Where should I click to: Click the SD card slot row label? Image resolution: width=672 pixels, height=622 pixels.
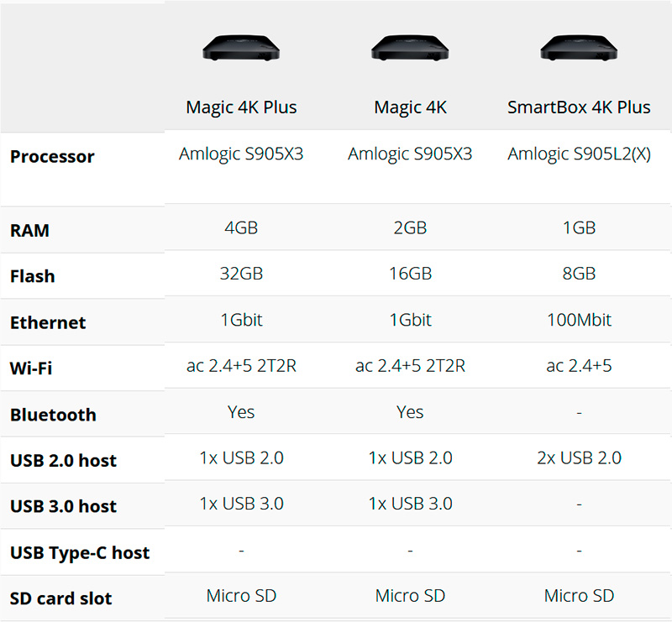point(60,599)
